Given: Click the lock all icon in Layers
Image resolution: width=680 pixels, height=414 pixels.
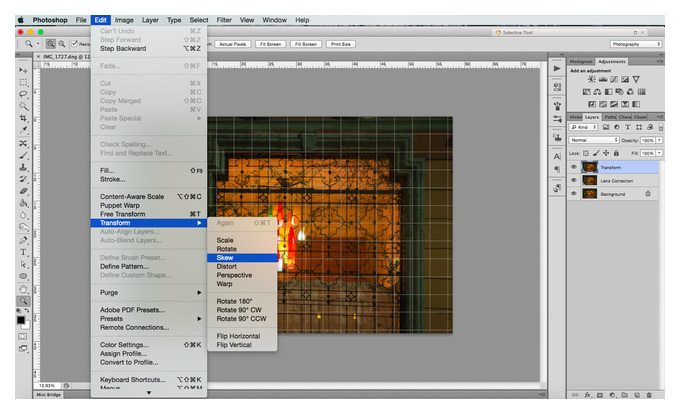Looking at the screenshot, I should pos(616,153).
